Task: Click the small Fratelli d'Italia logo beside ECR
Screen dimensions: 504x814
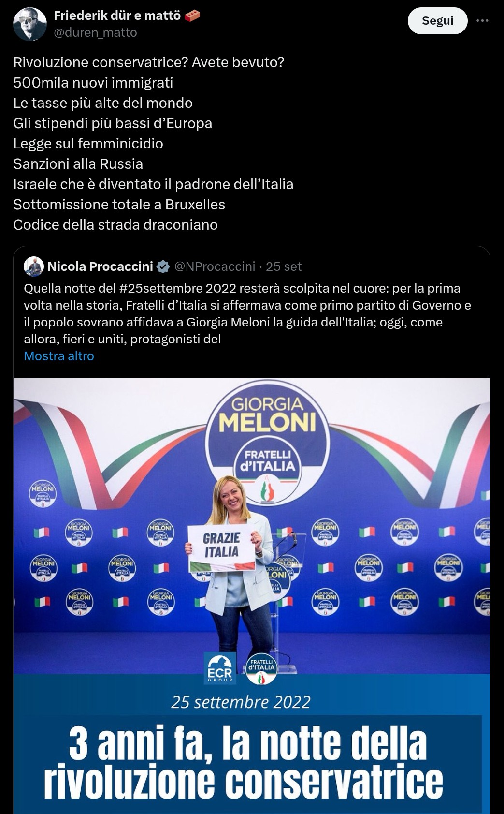Action: coord(261,669)
